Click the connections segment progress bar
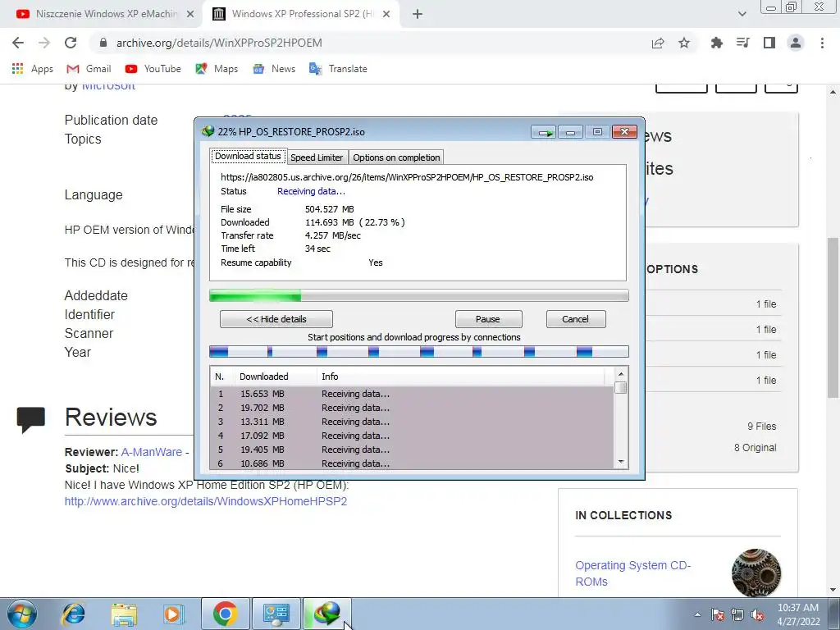This screenshot has height=630, width=840. 419,352
